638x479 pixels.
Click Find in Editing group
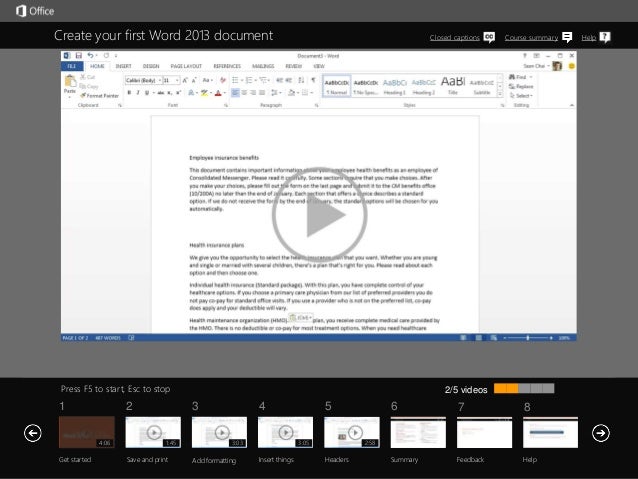tap(520, 77)
